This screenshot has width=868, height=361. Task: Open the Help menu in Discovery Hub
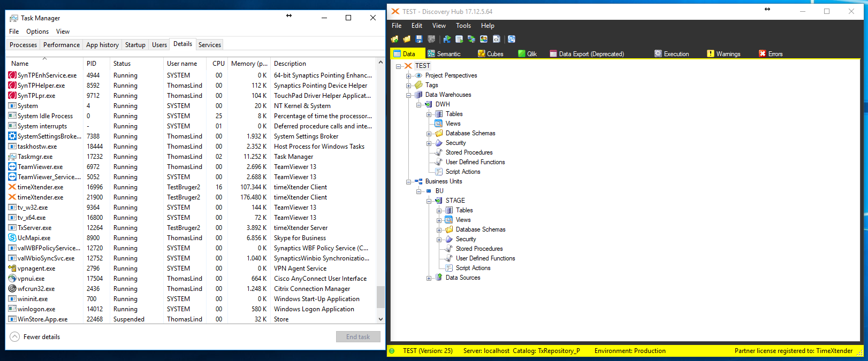(x=488, y=26)
